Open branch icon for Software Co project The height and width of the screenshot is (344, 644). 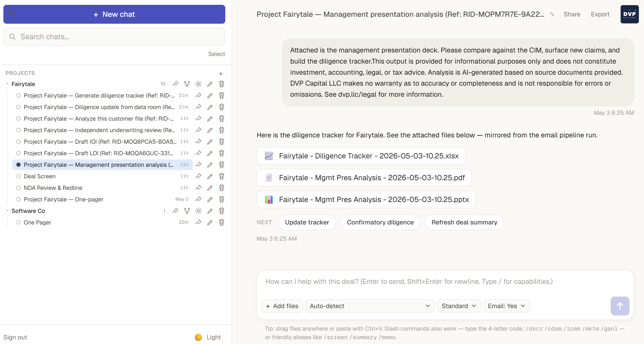187,211
